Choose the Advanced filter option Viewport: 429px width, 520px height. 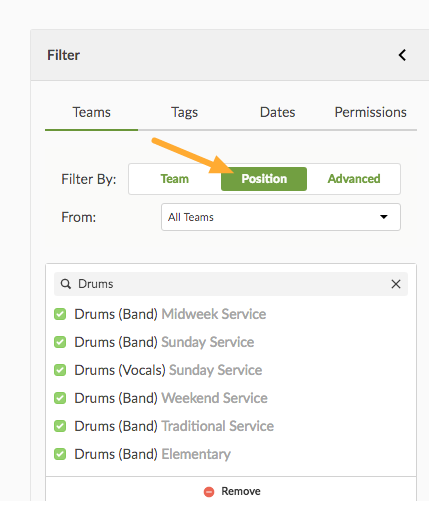[354, 179]
